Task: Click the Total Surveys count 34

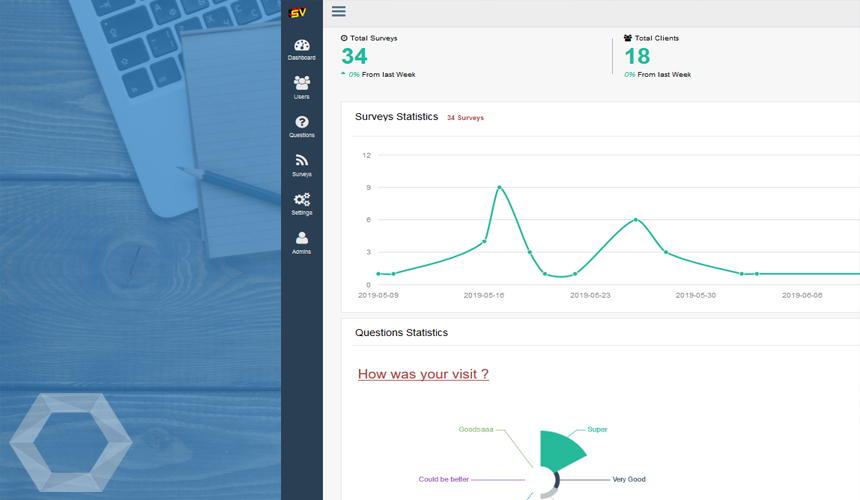Action: click(x=354, y=57)
